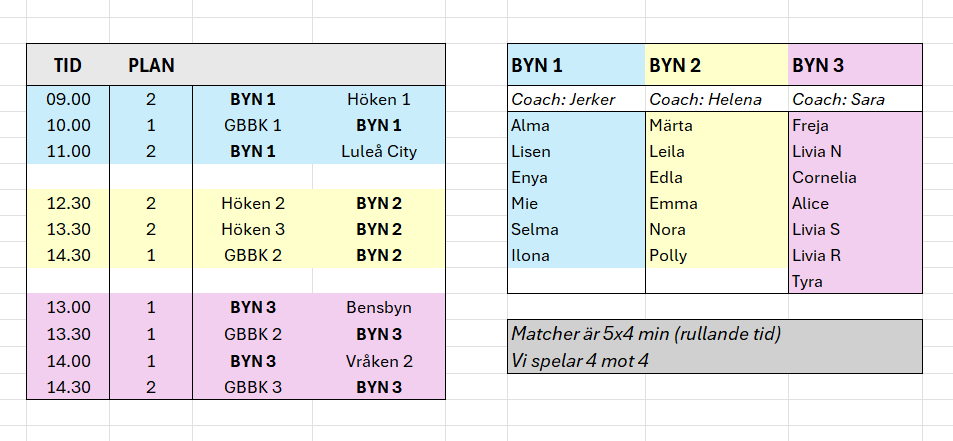Click the Höken 1 opponent cell
953x441 pixels.
pos(378,99)
